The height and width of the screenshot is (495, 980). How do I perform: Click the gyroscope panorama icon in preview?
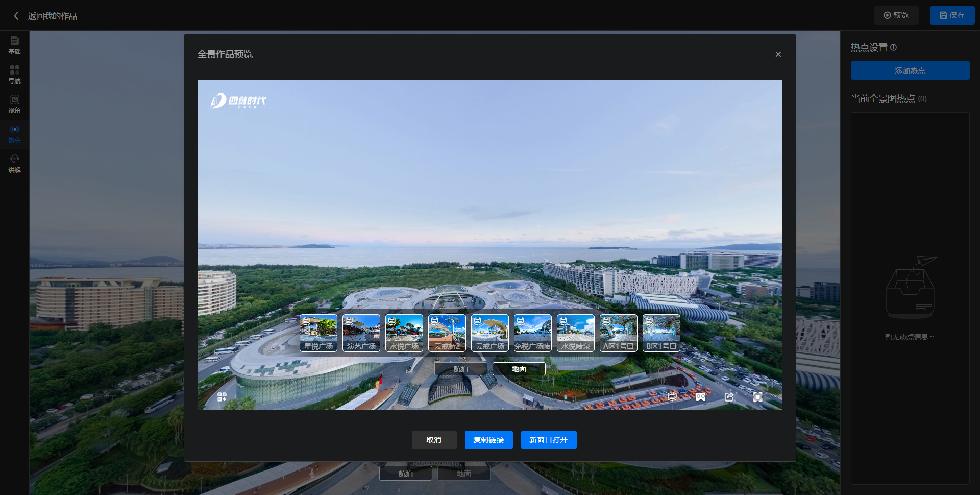pos(672,397)
